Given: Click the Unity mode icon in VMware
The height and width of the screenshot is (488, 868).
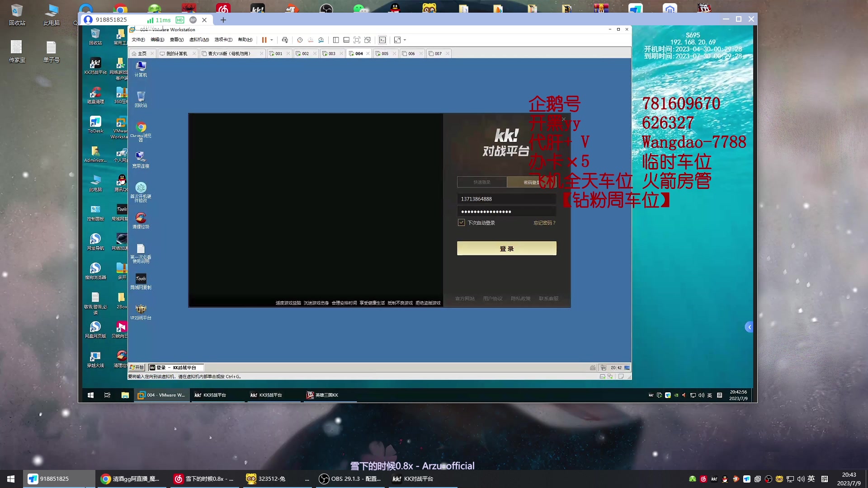Looking at the screenshot, I should coord(368,40).
